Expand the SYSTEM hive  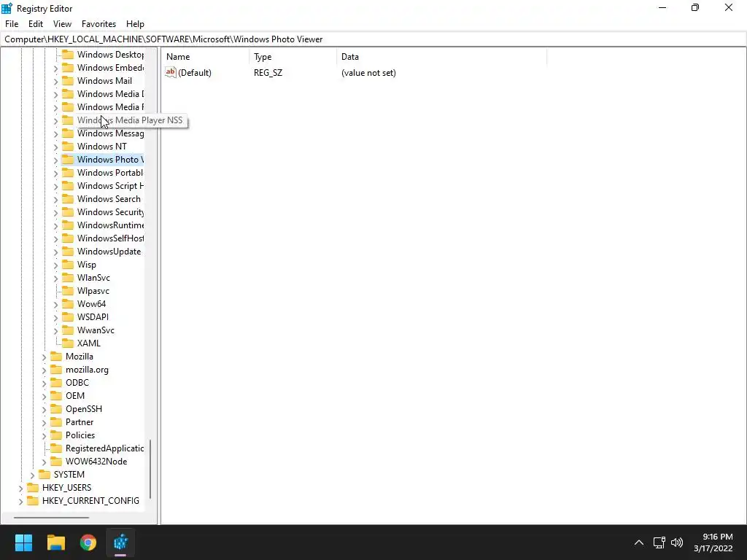(32, 475)
